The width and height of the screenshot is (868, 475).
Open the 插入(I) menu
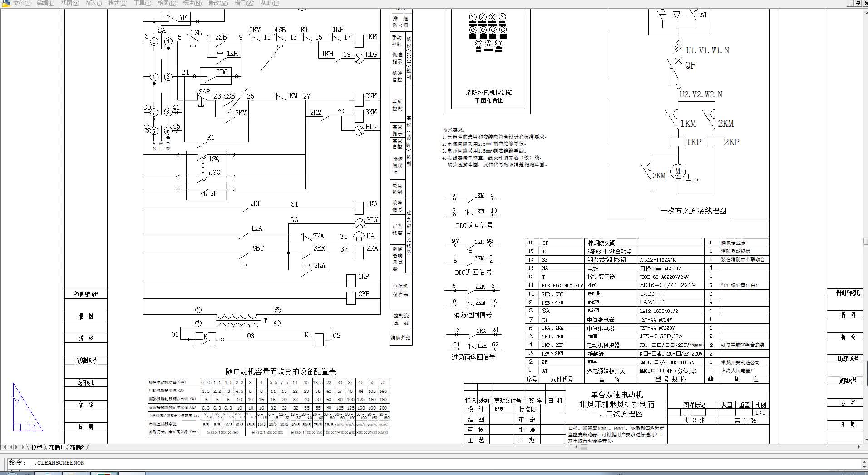click(94, 3)
